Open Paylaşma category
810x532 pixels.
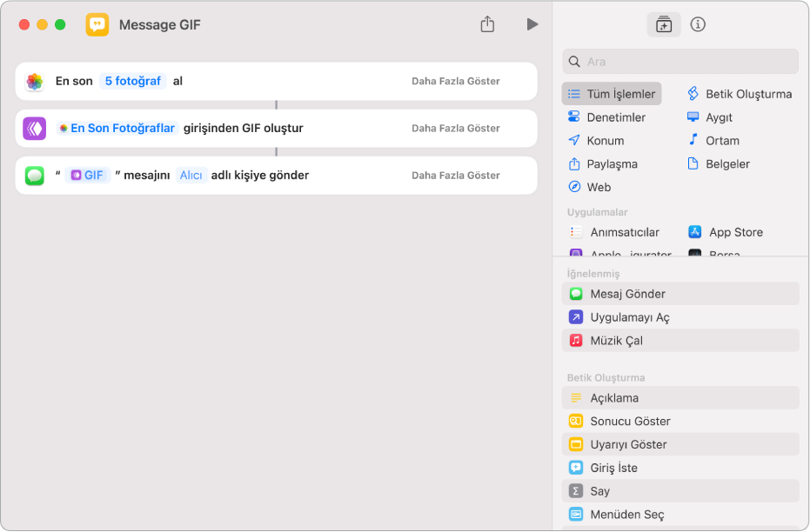pos(602,163)
